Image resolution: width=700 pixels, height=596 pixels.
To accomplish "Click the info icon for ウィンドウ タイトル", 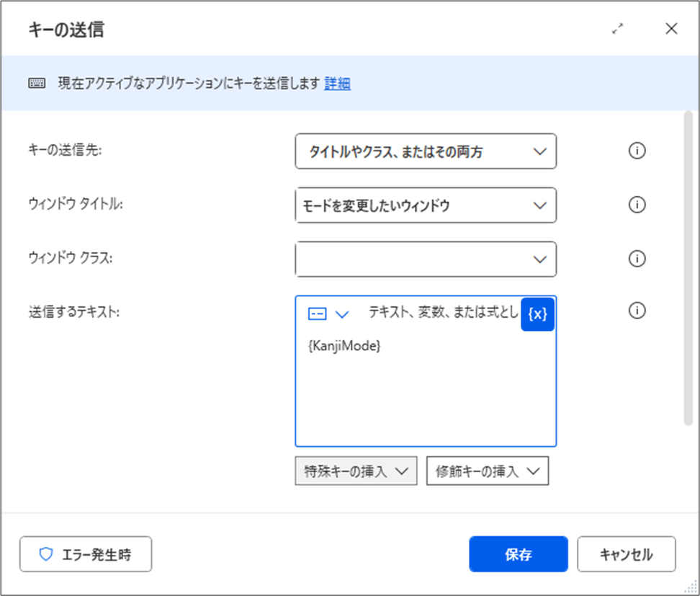I will click(637, 205).
